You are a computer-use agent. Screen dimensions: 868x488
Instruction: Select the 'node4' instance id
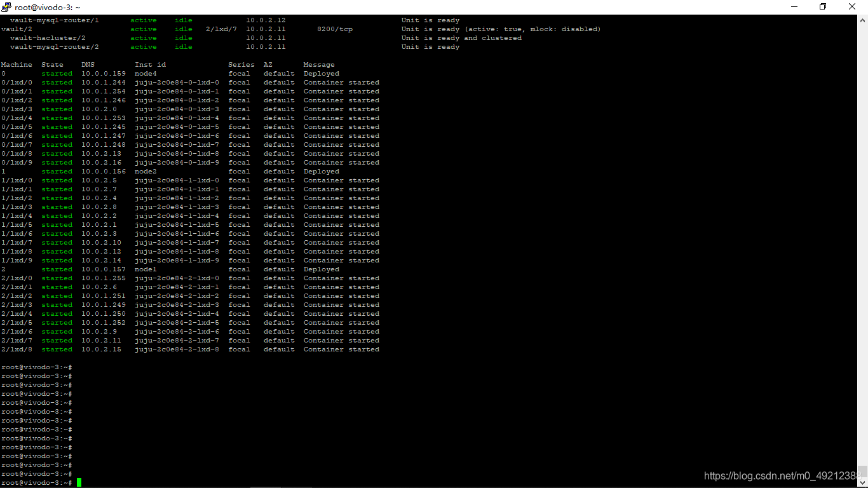(x=146, y=74)
